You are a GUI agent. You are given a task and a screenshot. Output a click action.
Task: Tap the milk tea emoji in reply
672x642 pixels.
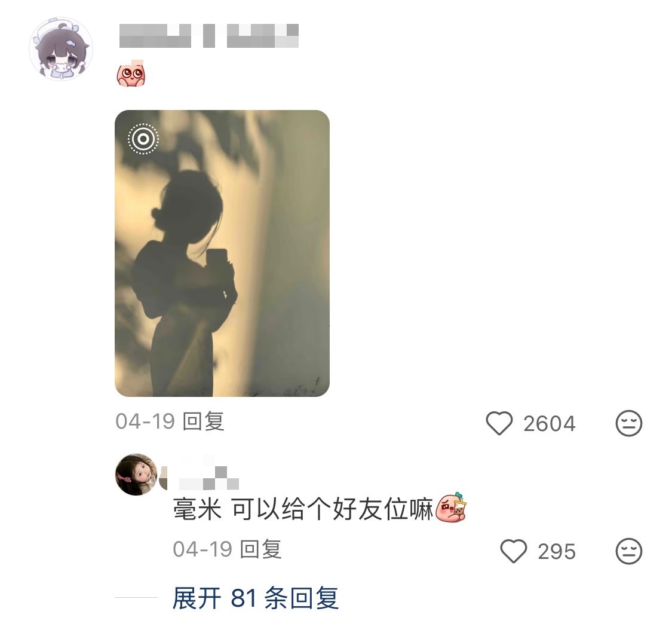pos(451,508)
